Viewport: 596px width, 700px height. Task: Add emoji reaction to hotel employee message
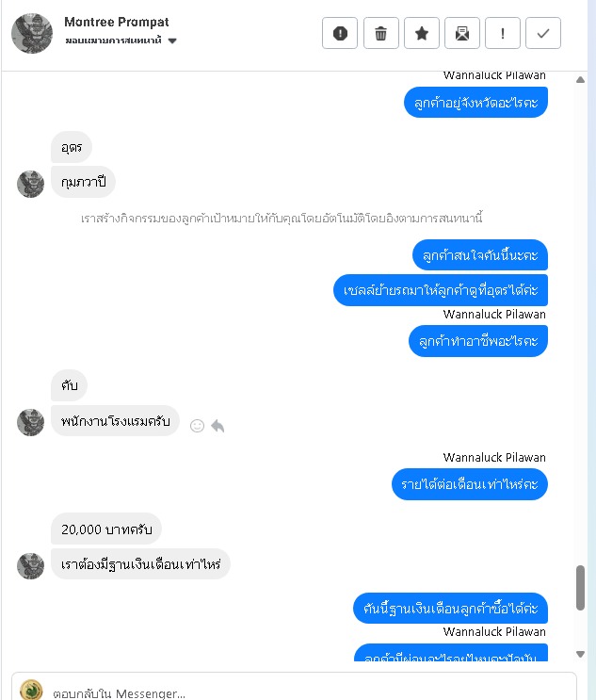[197, 426]
